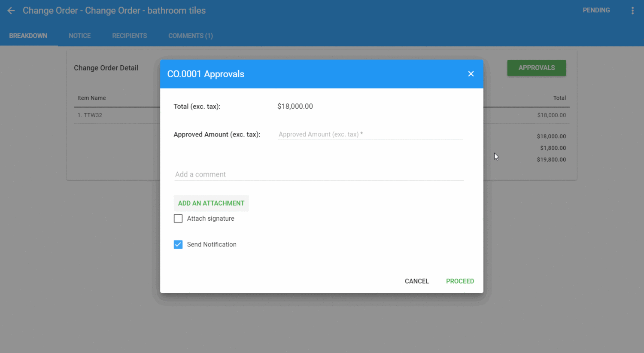
Task: Click the $19,800.00 total amount
Action: pos(552,159)
